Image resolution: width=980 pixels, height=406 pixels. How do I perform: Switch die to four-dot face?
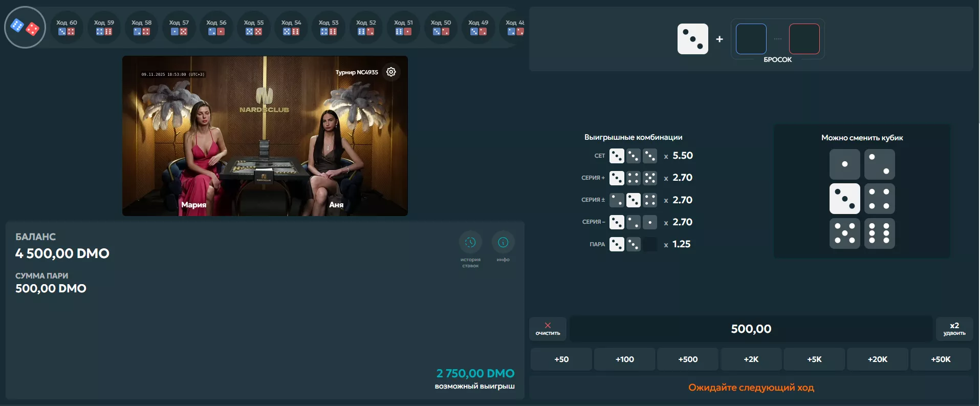[879, 199]
